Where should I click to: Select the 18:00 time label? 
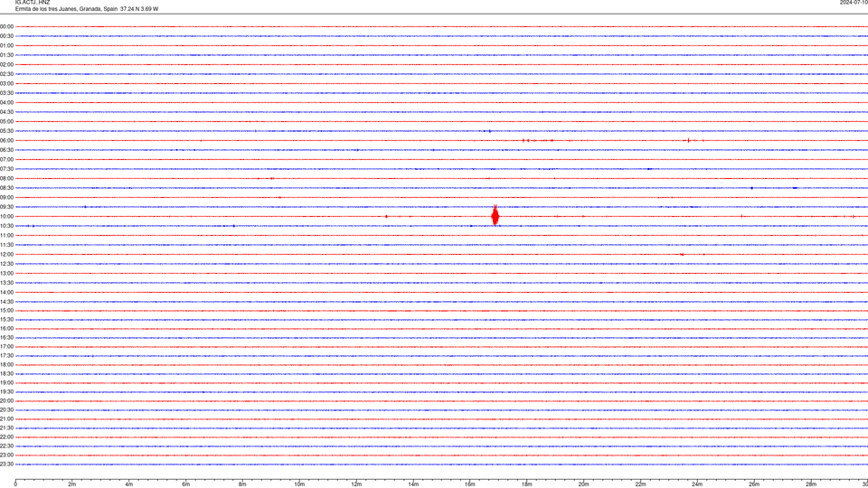click(6, 364)
